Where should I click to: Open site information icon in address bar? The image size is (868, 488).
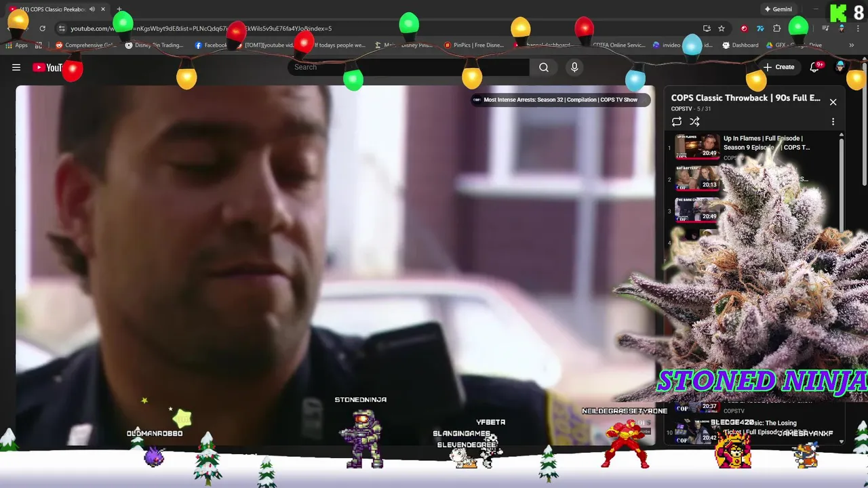[x=62, y=28]
